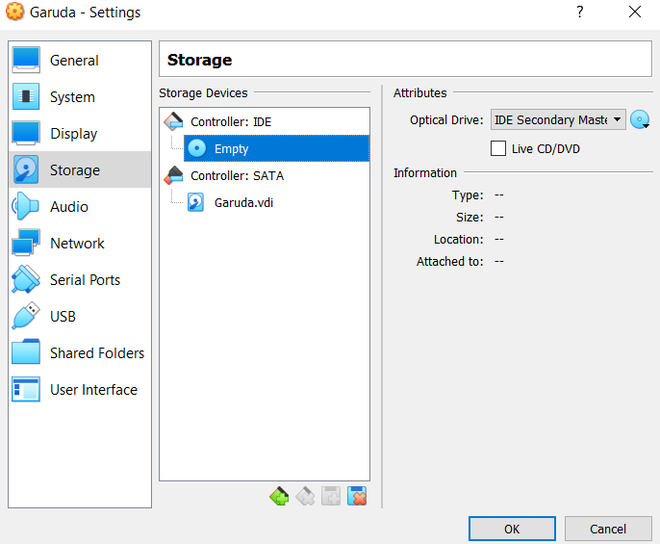Show the Audio settings page
The image size is (660, 544).
tap(69, 207)
